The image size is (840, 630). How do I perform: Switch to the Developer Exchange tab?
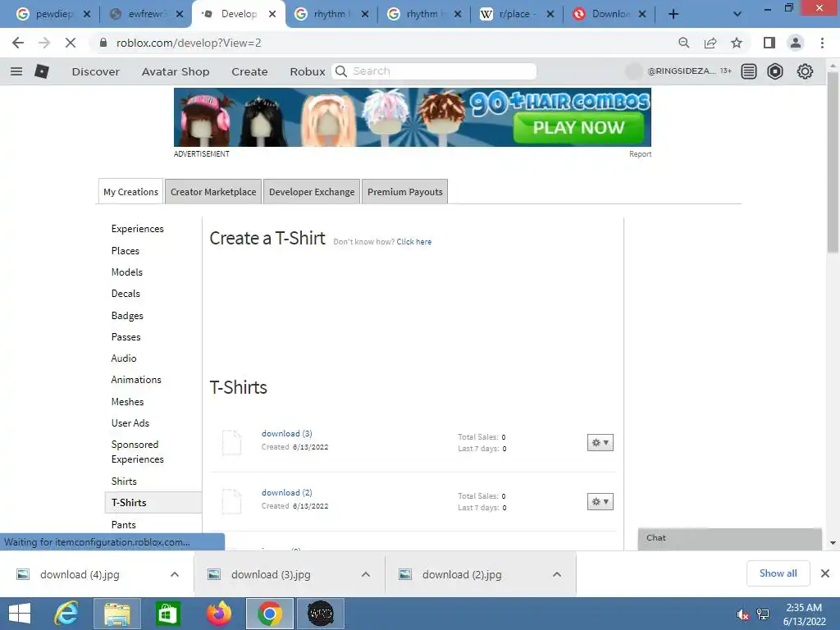(312, 192)
